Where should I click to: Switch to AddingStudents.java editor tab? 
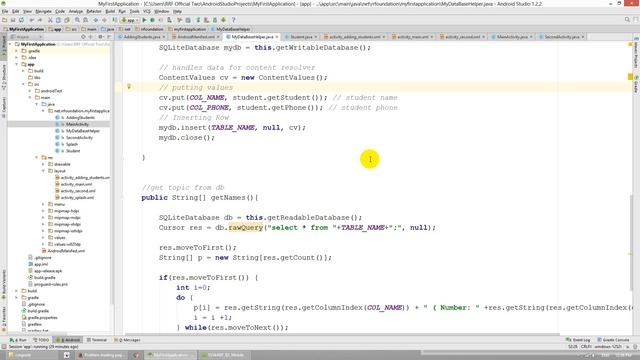(x=141, y=37)
